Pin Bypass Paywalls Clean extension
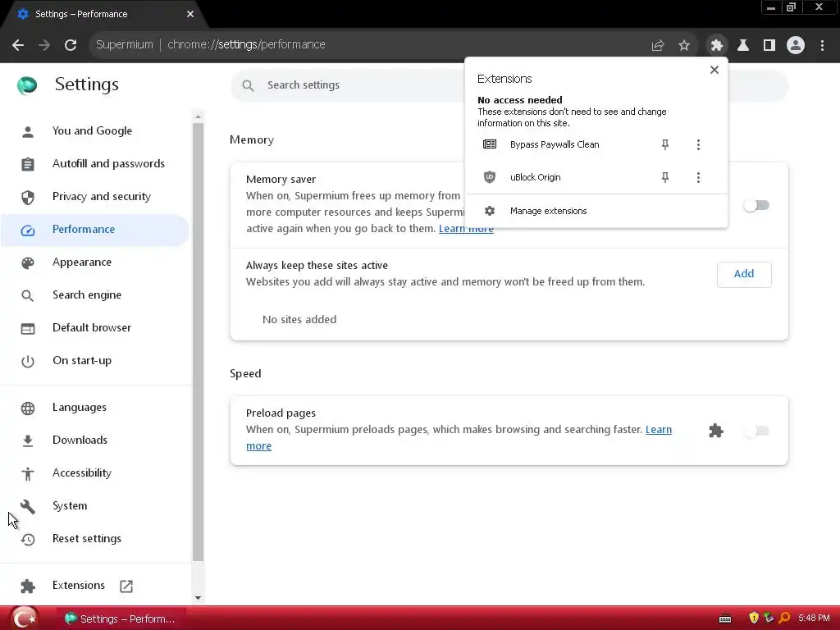The image size is (840, 630). 664,144
